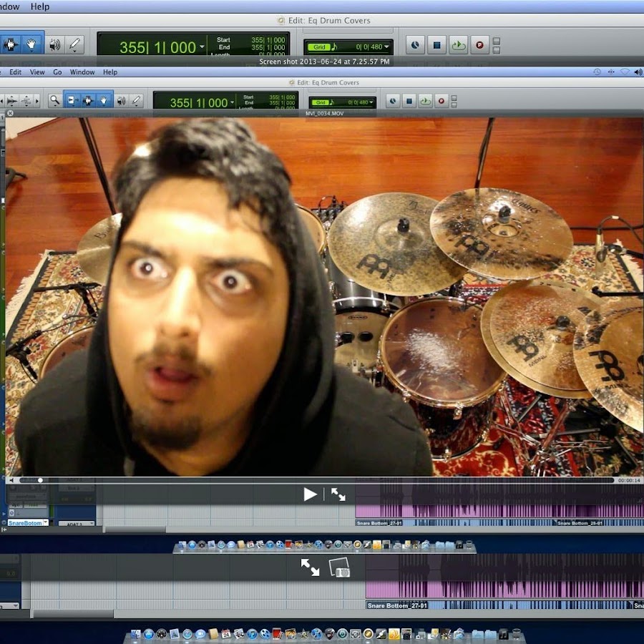Click the main counter value in the top toolbar

[157, 48]
